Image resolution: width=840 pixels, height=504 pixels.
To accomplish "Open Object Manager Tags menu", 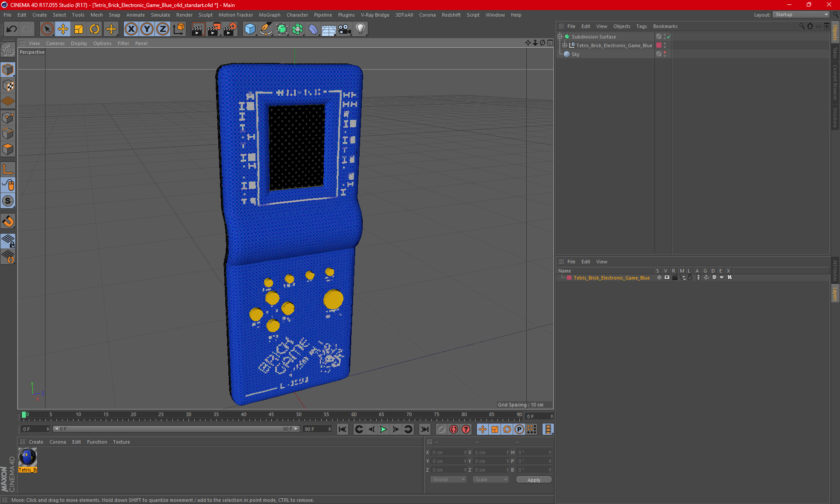I will click(x=641, y=26).
